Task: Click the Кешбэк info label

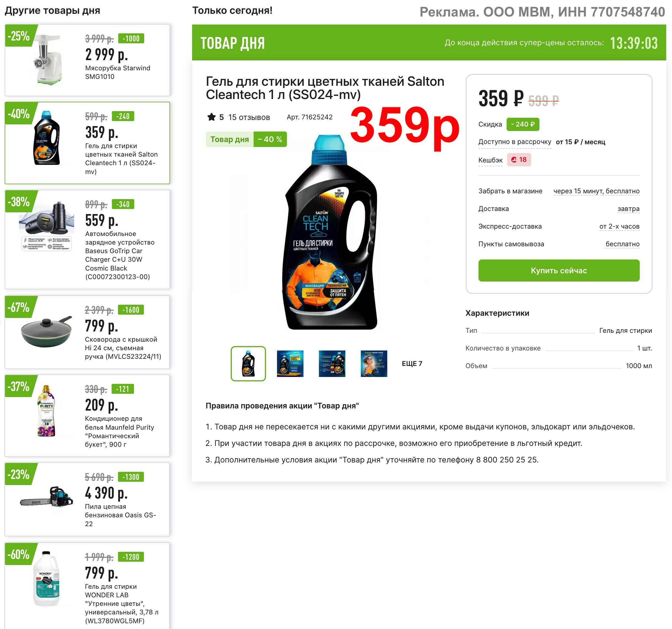Action: (x=490, y=160)
